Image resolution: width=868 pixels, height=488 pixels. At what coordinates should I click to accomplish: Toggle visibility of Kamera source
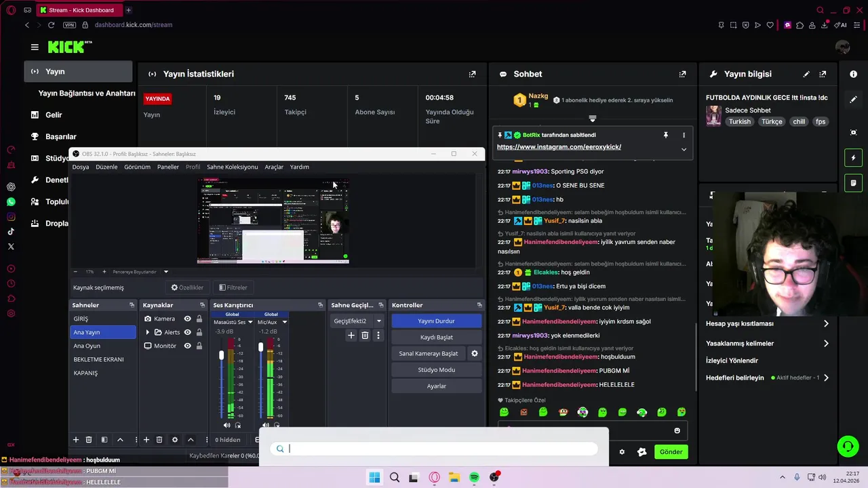tap(188, 319)
